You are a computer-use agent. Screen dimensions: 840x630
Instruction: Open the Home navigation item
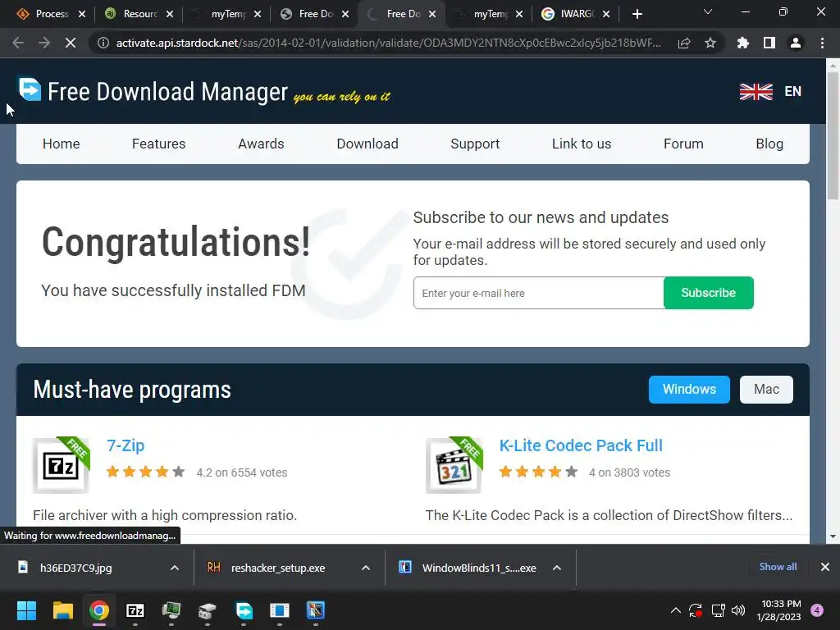[x=61, y=144]
